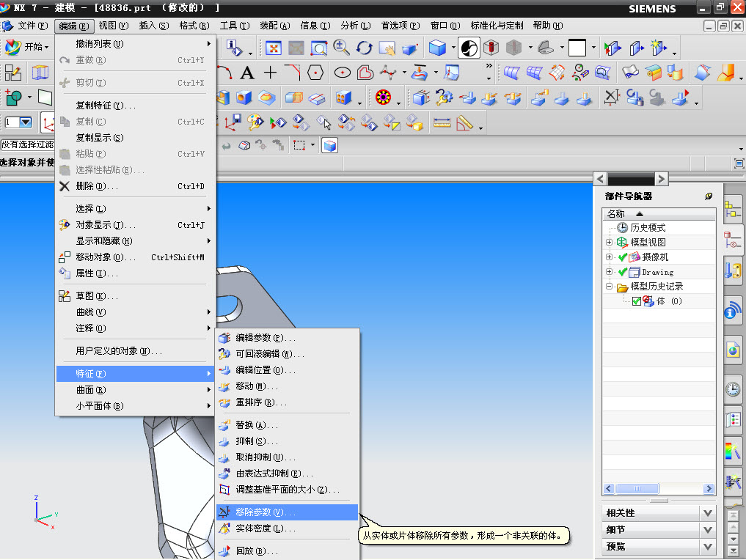The image size is (746, 560).
Task: Open the layer number dropdown
Action: point(26,122)
